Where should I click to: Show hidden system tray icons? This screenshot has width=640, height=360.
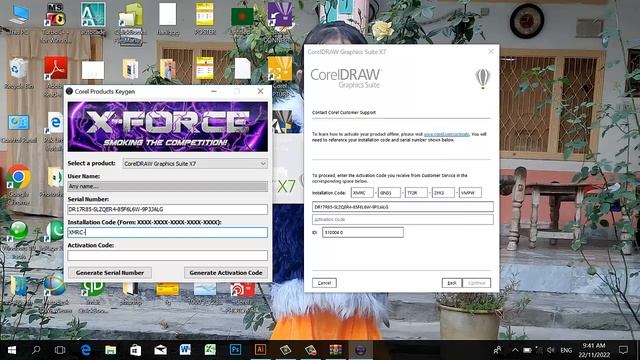coord(515,350)
